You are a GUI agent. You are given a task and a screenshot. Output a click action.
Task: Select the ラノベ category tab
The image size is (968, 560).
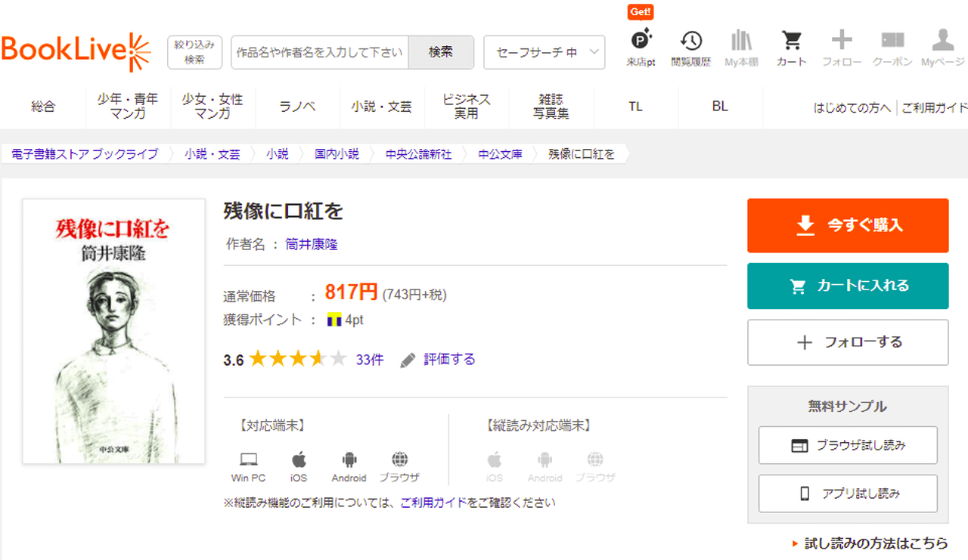tap(297, 107)
